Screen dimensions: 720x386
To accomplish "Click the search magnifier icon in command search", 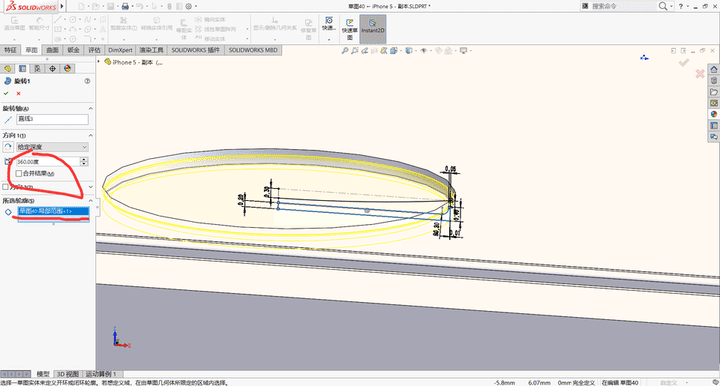I will click(663, 6).
